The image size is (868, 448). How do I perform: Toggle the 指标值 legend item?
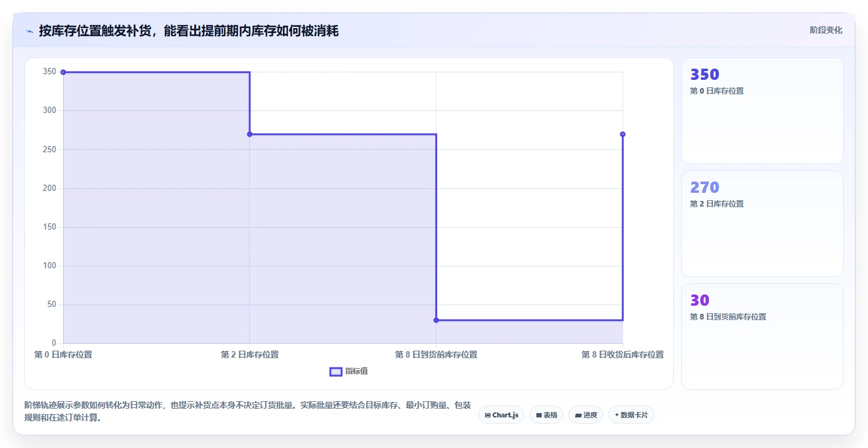349,371
